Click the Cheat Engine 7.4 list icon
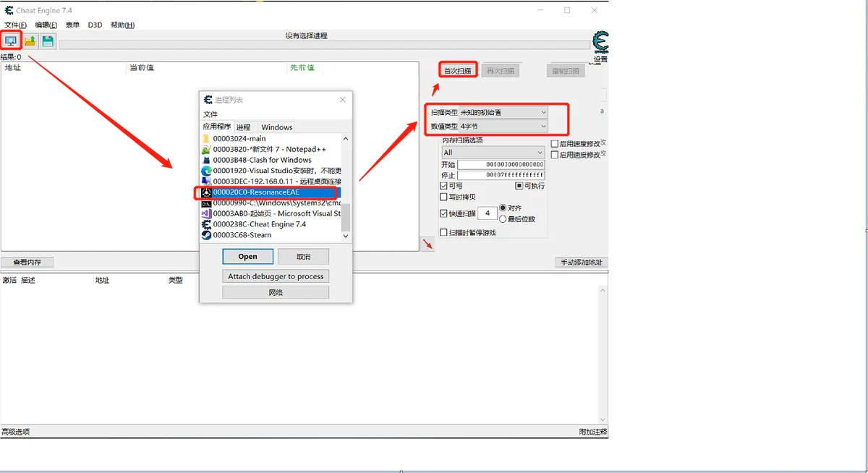The width and height of the screenshot is (868, 473). pos(206,224)
